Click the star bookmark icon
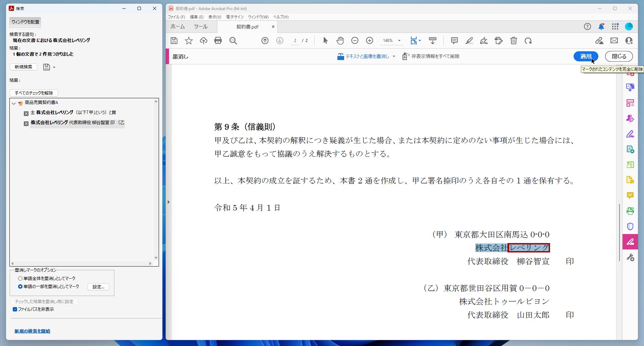Viewport: 644px width, 346px height. click(189, 41)
